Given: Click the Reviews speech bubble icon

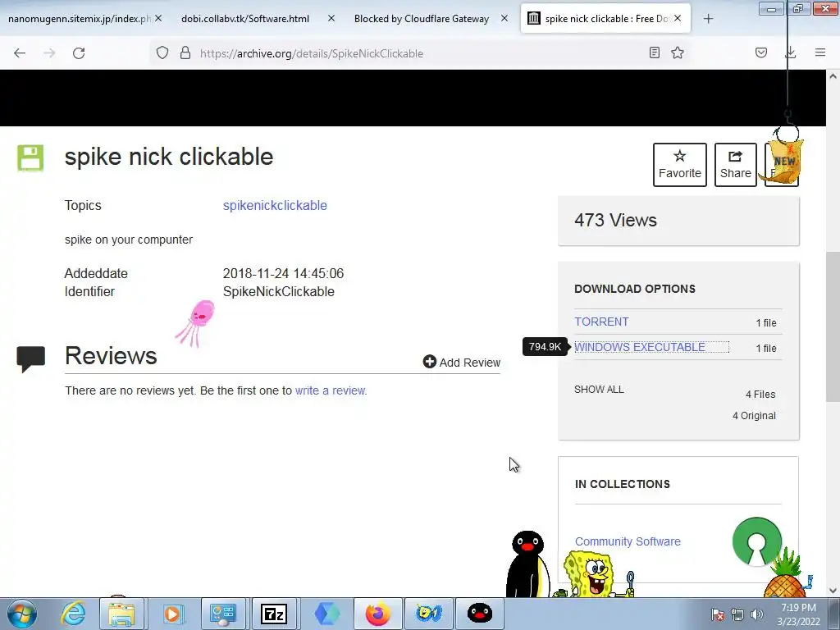Looking at the screenshot, I should tap(30, 359).
